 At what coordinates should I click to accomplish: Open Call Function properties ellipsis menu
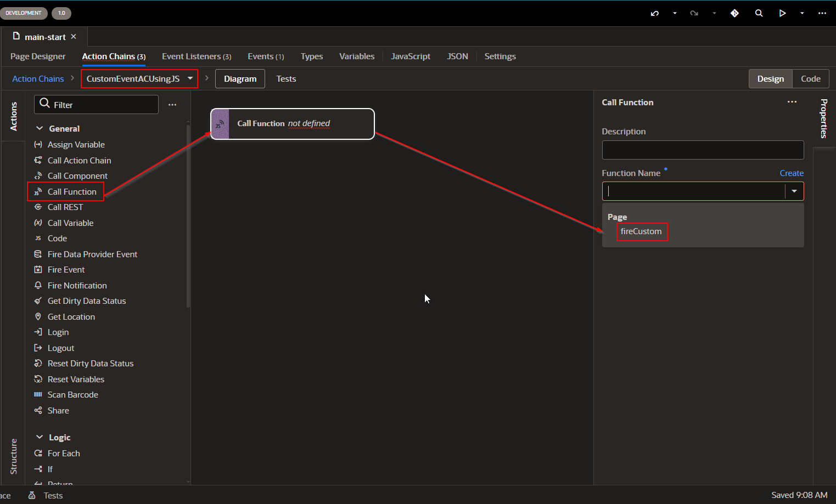pos(792,102)
